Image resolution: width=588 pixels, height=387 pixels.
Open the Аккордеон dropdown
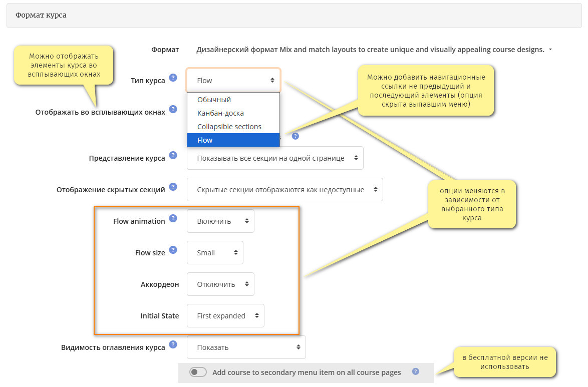pyautogui.click(x=220, y=284)
